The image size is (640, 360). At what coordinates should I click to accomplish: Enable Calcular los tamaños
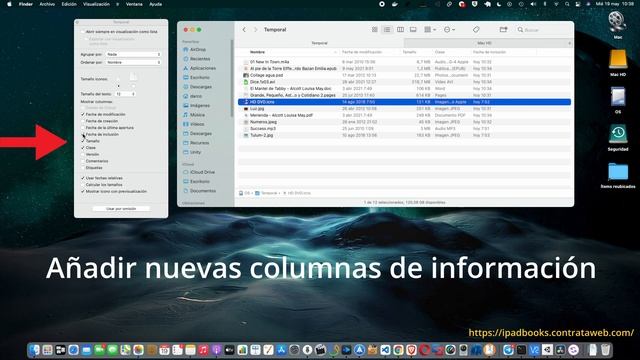(x=83, y=184)
